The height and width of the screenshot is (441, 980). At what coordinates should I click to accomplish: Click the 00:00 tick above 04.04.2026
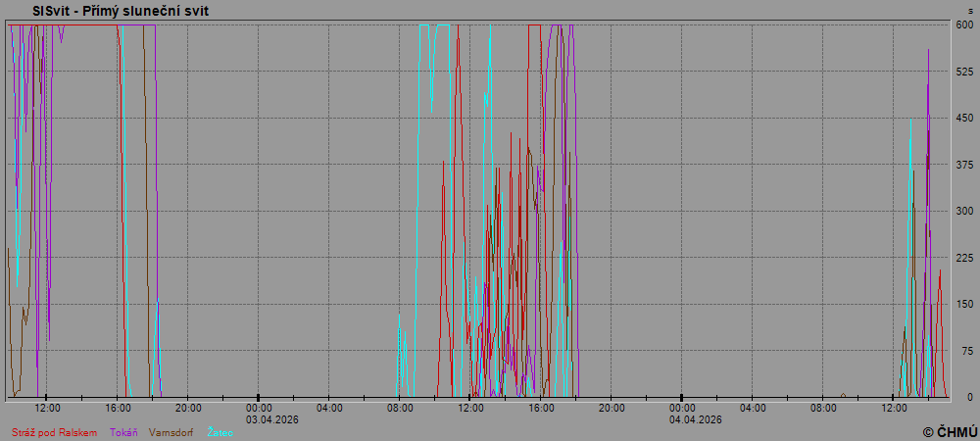pos(682,408)
